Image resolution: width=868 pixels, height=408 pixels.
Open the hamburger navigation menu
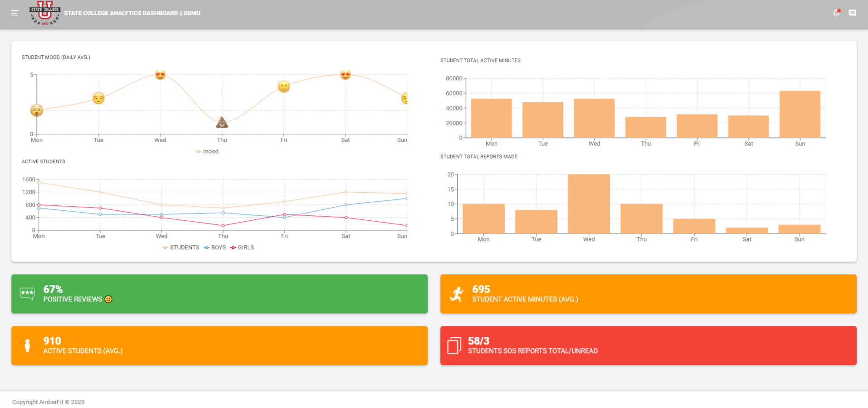(x=15, y=13)
